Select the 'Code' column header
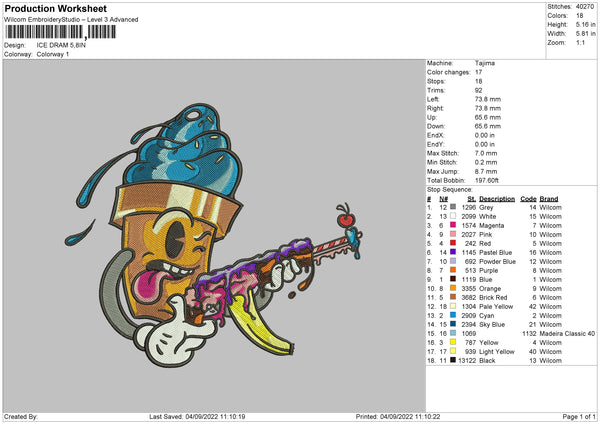The width and height of the screenshot is (600, 424). pos(528,199)
